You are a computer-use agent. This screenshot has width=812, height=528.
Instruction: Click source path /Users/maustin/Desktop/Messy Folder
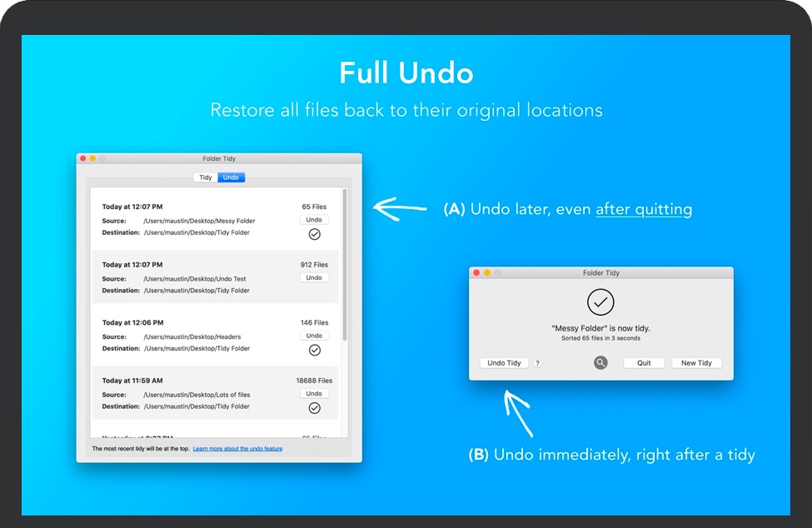[x=199, y=221]
